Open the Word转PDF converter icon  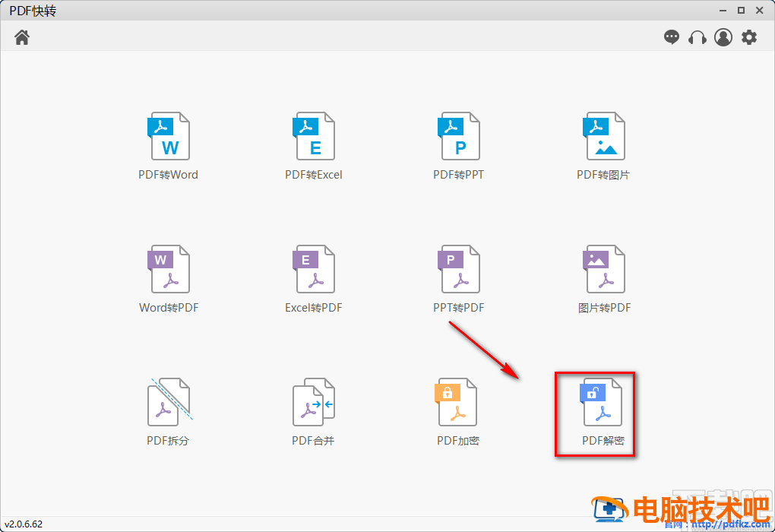[169, 269]
